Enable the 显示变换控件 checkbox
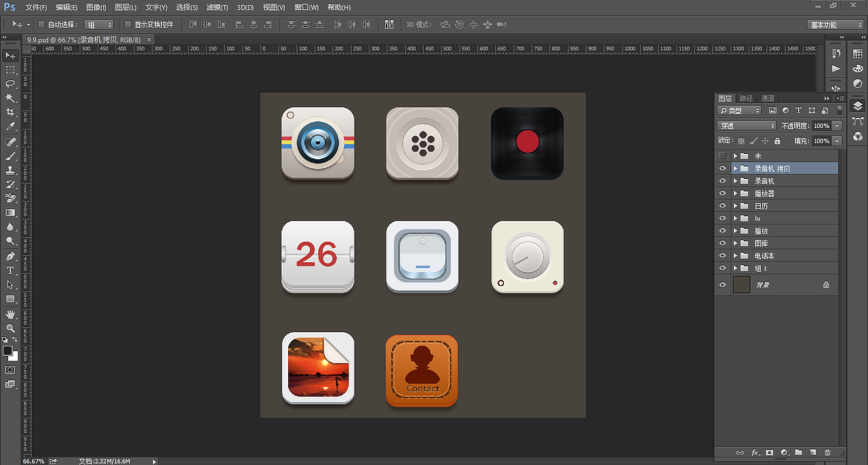This screenshot has height=465, width=868. [x=127, y=24]
